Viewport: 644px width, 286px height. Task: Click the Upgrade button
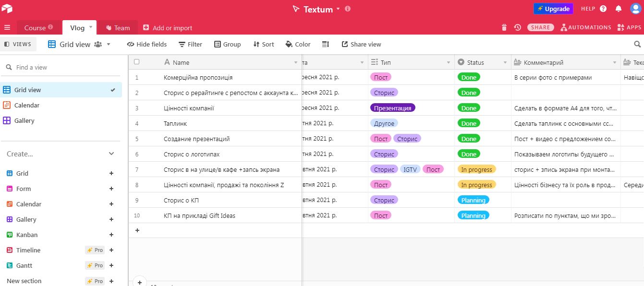553,9
